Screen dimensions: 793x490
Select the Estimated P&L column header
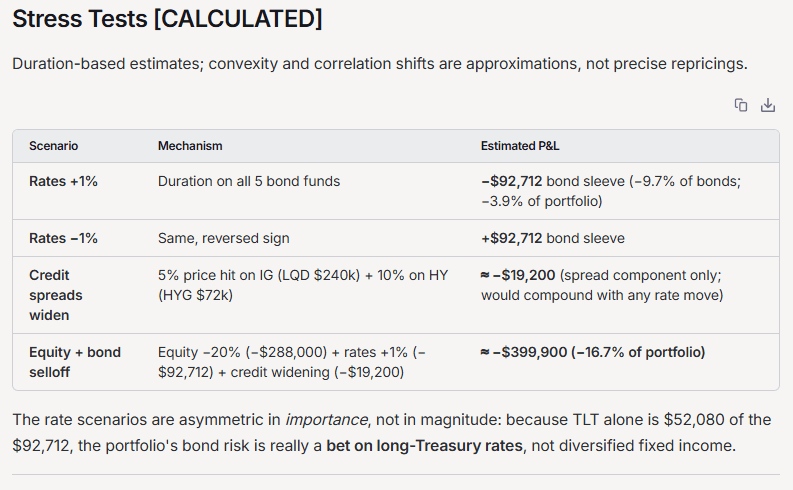[x=520, y=146]
